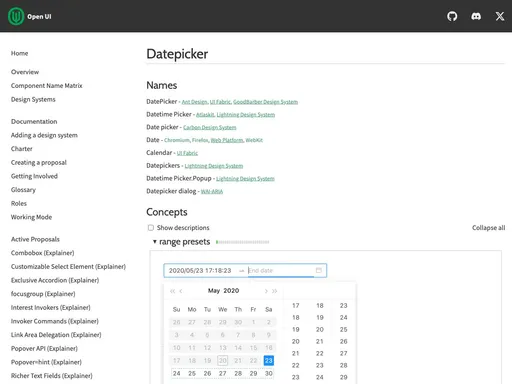Open focusgroup (Explainer) link
The image size is (512, 384).
pyautogui.click(x=43, y=294)
